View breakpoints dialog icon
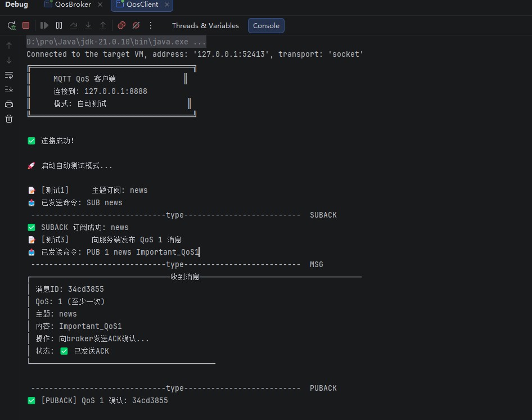 [121, 25]
